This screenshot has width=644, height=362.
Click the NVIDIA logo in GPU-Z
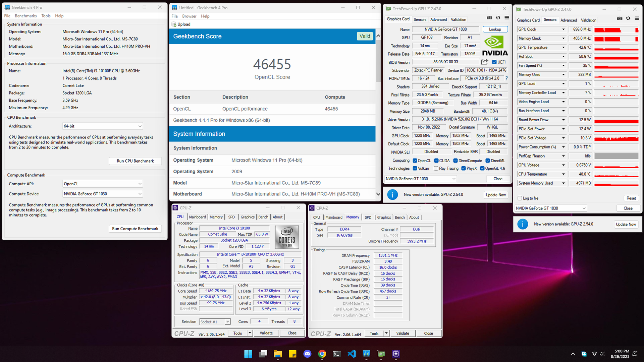click(x=495, y=46)
